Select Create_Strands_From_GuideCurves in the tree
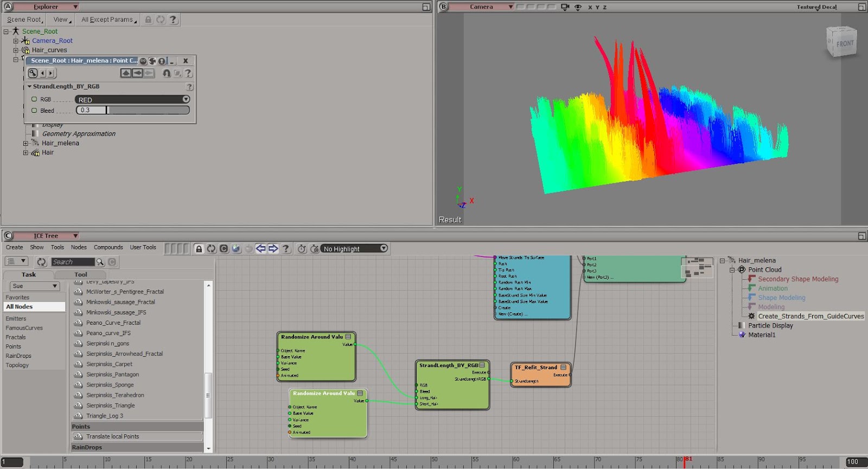 (x=810, y=316)
